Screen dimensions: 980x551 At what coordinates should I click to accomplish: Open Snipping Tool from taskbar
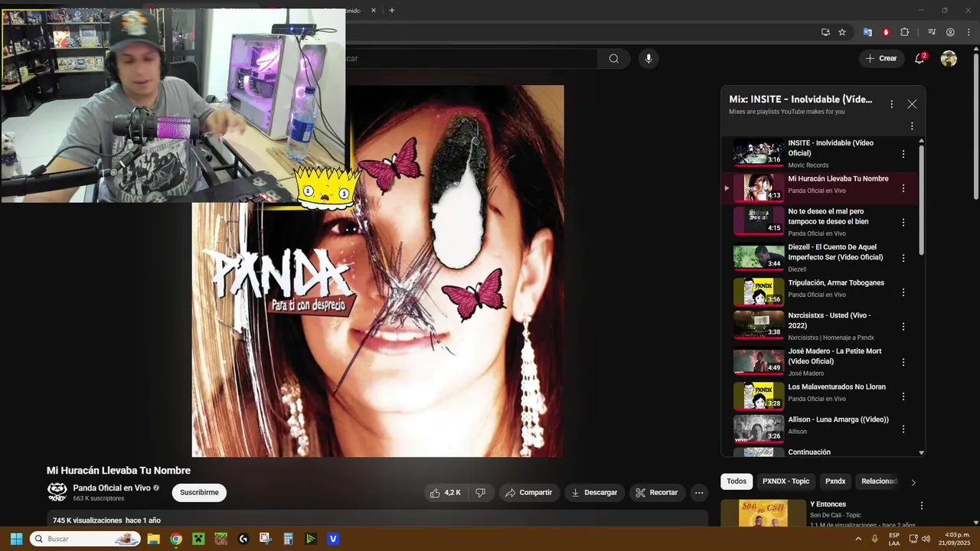tap(266, 539)
